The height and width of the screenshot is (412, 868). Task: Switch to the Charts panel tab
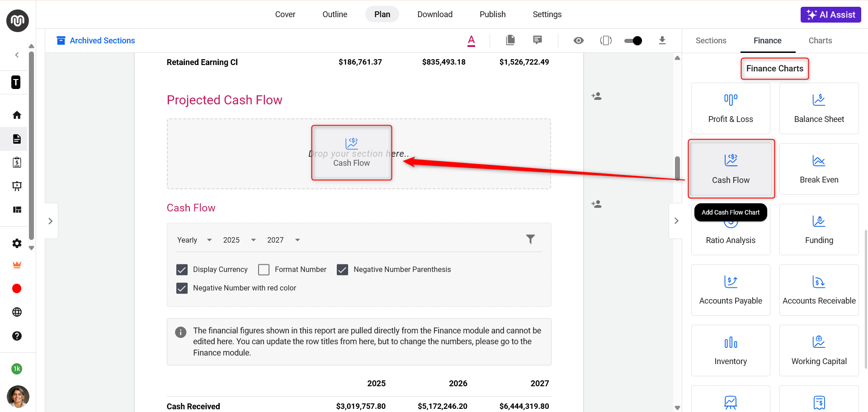(x=820, y=41)
